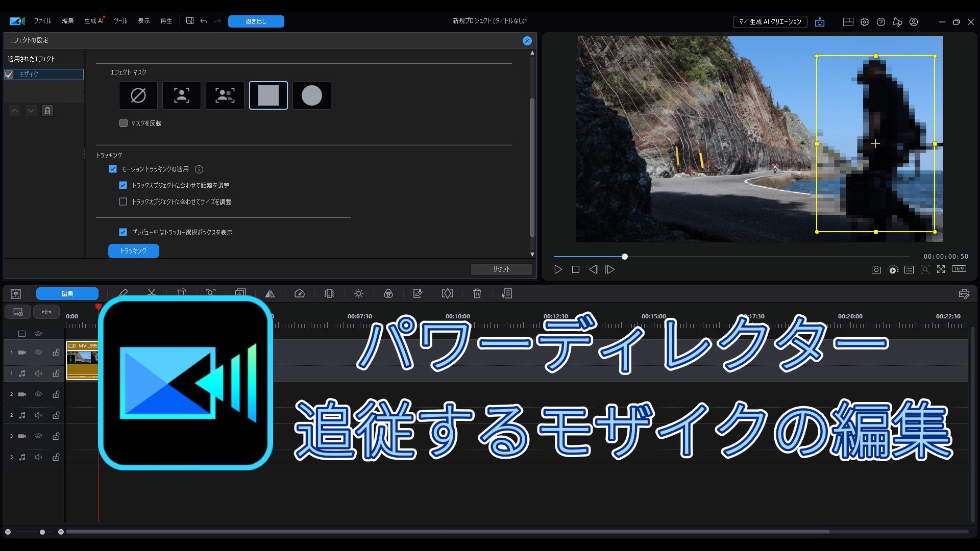The height and width of the screenshot is (551, 980).
Task: Select the rectangle effect mask shape
Action: point(268,95)
